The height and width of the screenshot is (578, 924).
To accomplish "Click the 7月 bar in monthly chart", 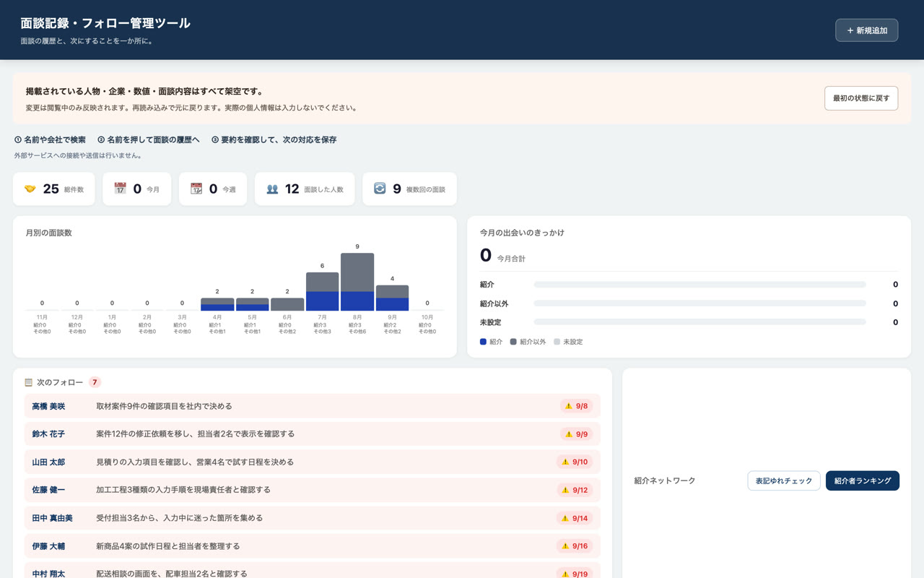I will pyautogui.click(x=322, y=292).
